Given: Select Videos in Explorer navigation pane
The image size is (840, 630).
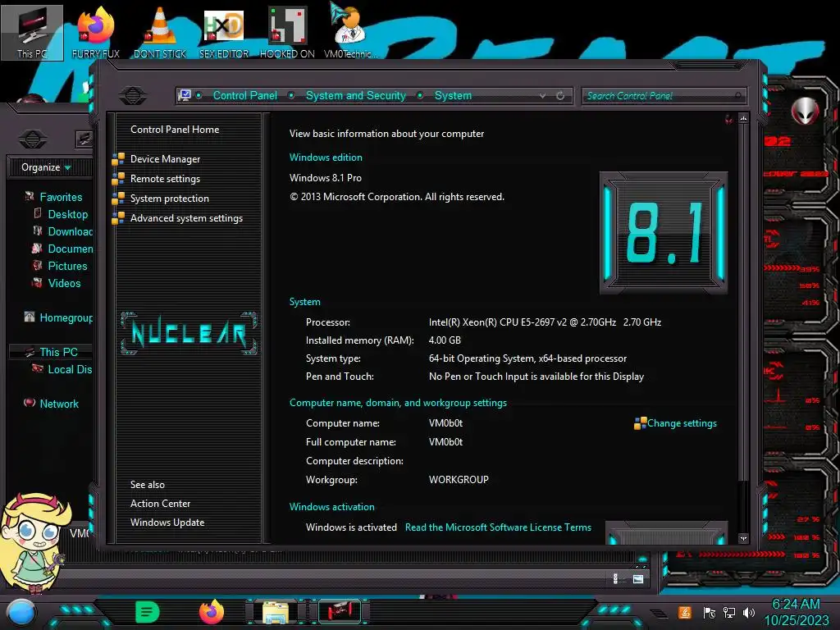Looking at the screenshot, I should point(64,283).
